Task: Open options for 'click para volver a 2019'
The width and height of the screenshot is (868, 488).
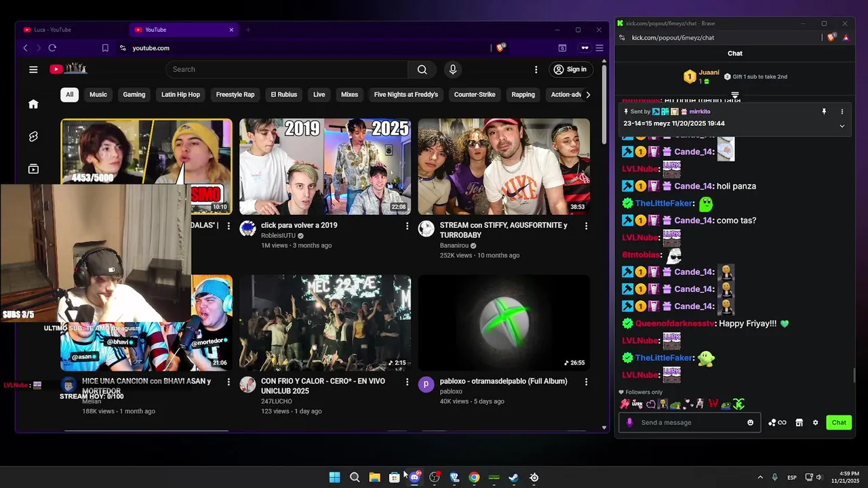Action: [x=408, y=226]
